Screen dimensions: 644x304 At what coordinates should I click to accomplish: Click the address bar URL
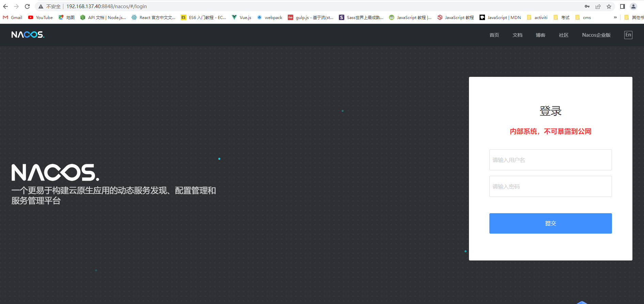click(107, 6)
